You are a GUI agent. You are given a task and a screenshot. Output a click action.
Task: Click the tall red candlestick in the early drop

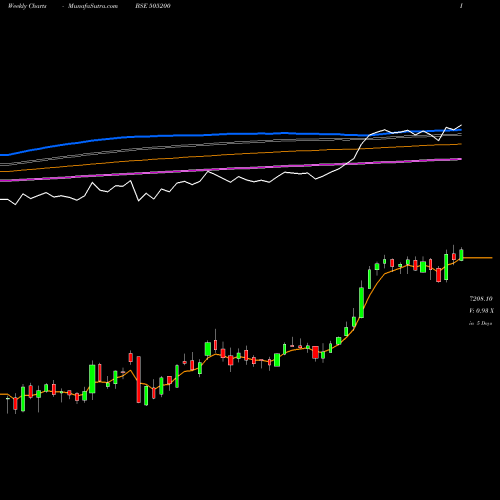coord(139,379)
